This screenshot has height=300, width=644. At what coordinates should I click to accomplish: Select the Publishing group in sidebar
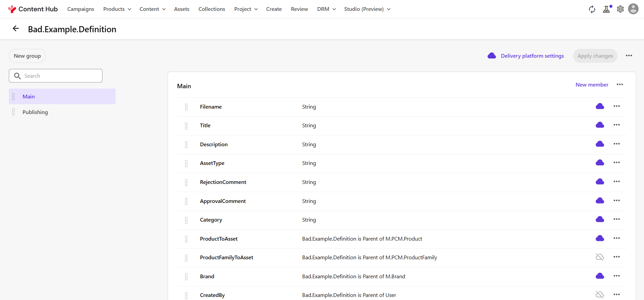coord(35,112)
